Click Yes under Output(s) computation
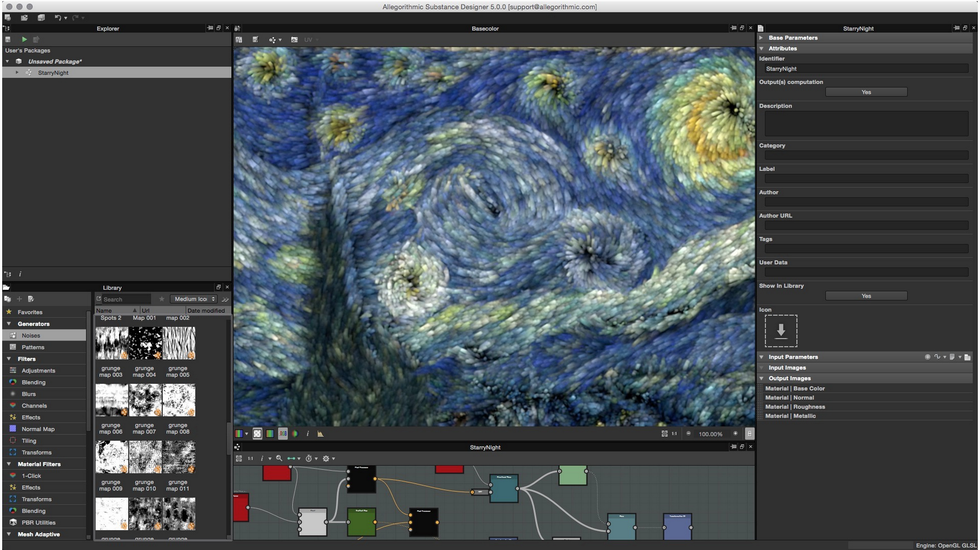Image resolution: width=980 pixels, height=550 pixels. [866, 92]
